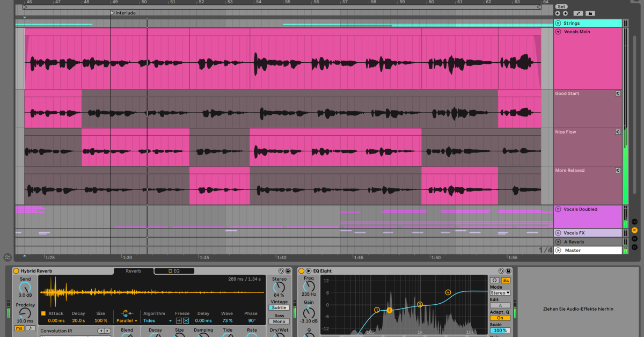This screenshot has height=337, width=644.
Task: Select the envelope lock icon above the tracks
Action: pos(590,13)
